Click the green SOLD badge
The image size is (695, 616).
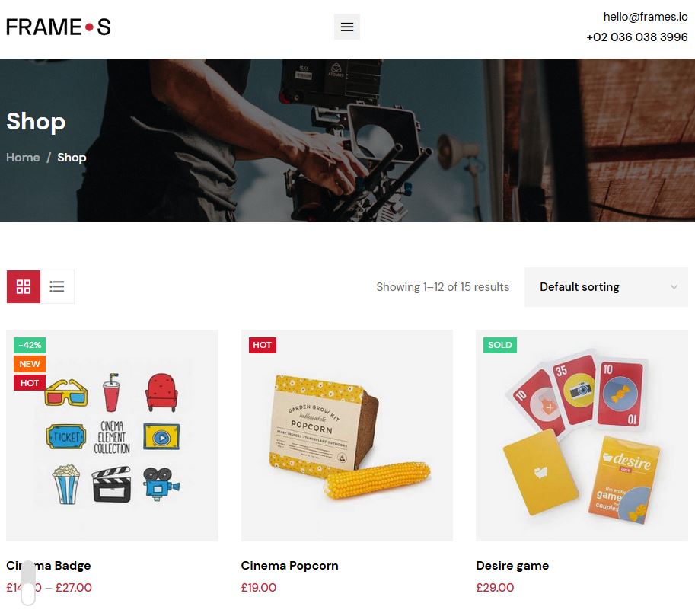coord(500,345)
